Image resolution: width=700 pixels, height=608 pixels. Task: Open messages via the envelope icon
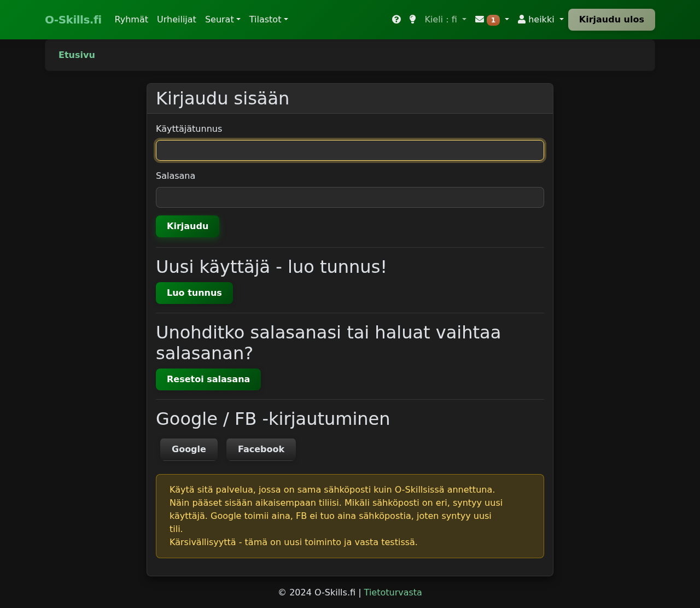[480, 19]
